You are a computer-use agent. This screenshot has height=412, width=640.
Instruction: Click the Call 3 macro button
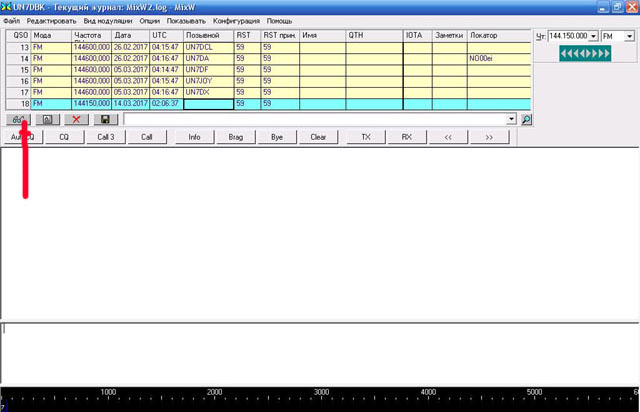pyautogui.click(x=106, y=137)
